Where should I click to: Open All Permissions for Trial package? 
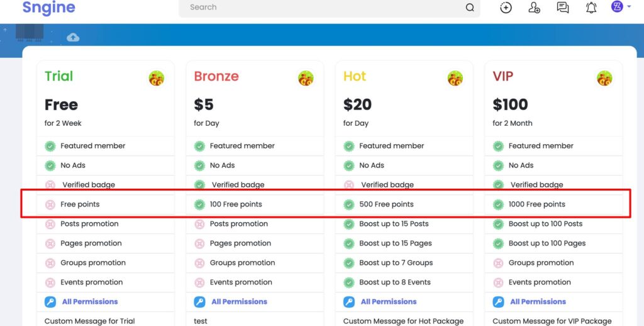[x=90, y=301]
